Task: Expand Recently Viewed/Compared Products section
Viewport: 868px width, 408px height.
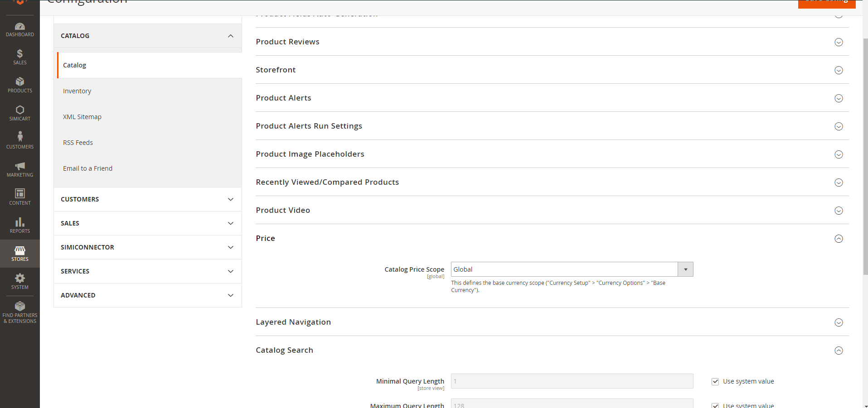Action: coord(552,182)
